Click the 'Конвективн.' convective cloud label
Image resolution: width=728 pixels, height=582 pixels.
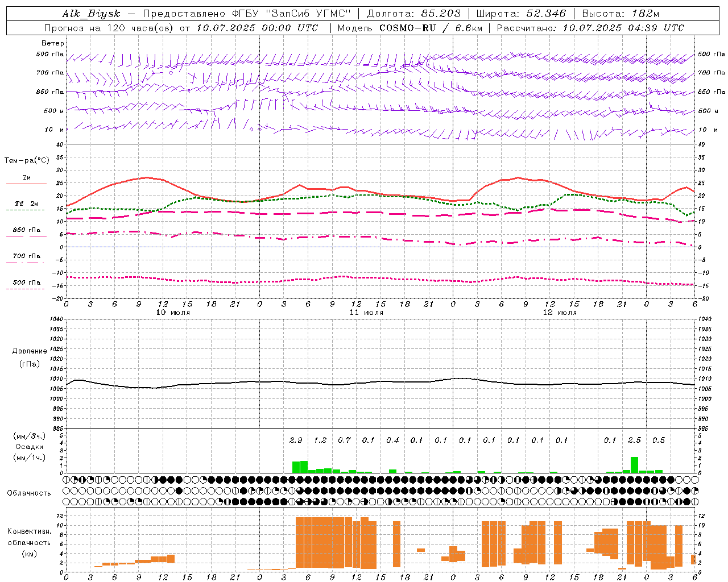tap(30, 531)
